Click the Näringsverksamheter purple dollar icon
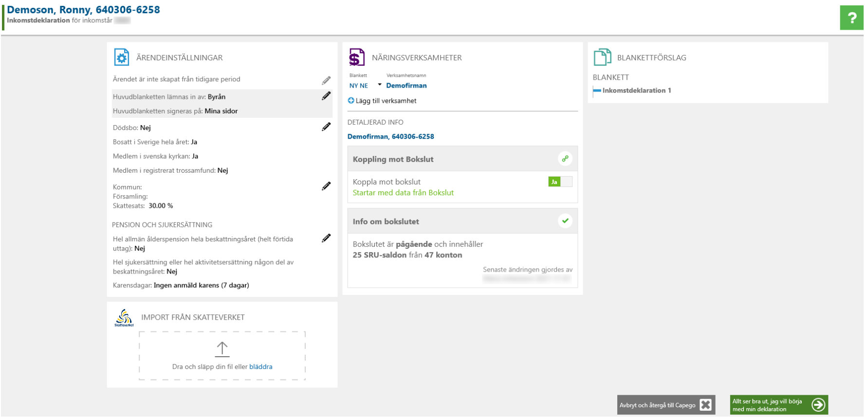868x419 pixels. tap(357, 57)
